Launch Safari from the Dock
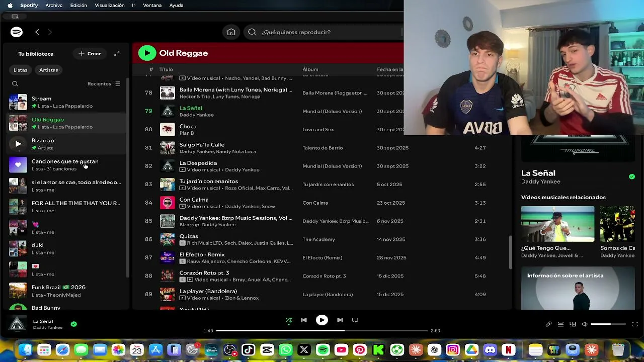Screen dimensions: 644x362 [62, 349]
